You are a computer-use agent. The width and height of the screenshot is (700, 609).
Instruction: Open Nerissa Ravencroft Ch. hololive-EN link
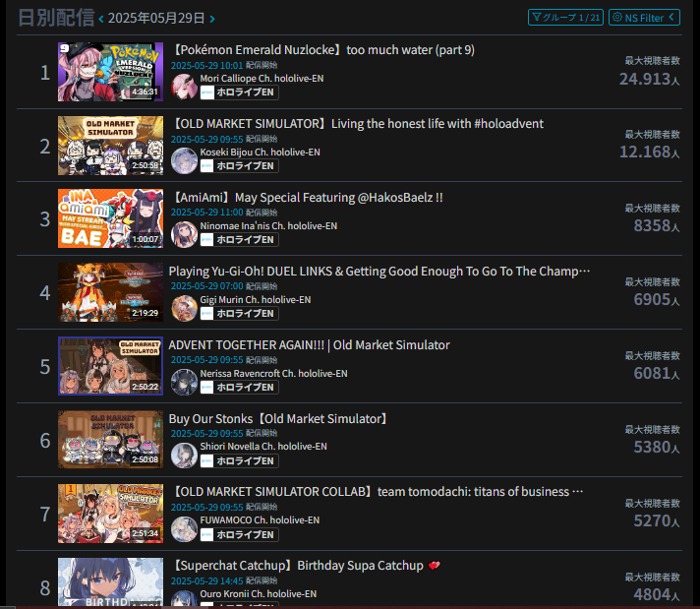[x=273, y=373]
